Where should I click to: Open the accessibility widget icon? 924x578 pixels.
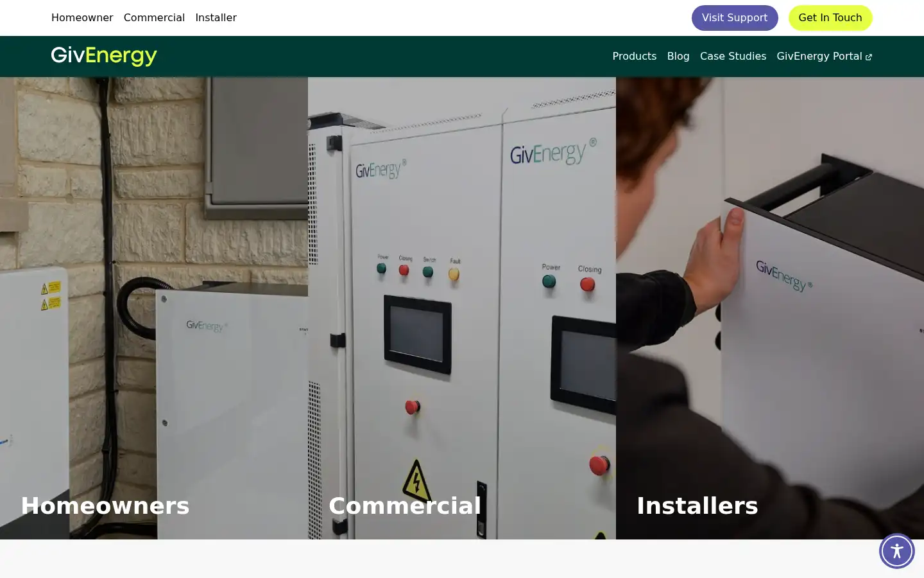tap(896, 551)
